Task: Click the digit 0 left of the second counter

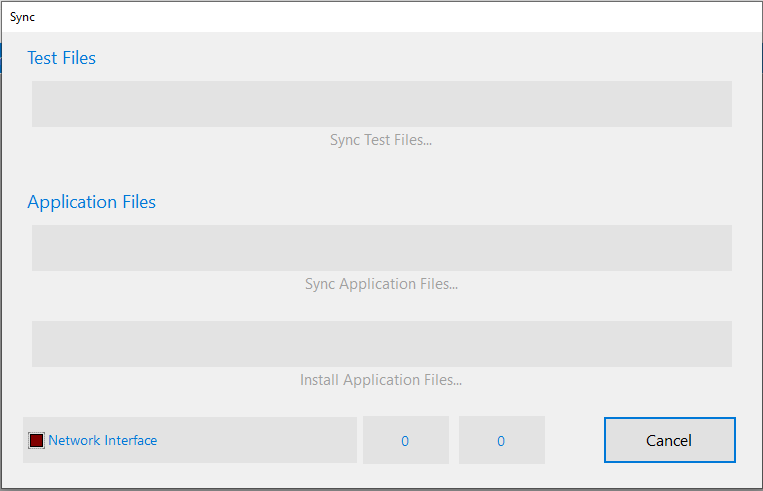Action: click(405, 441)
